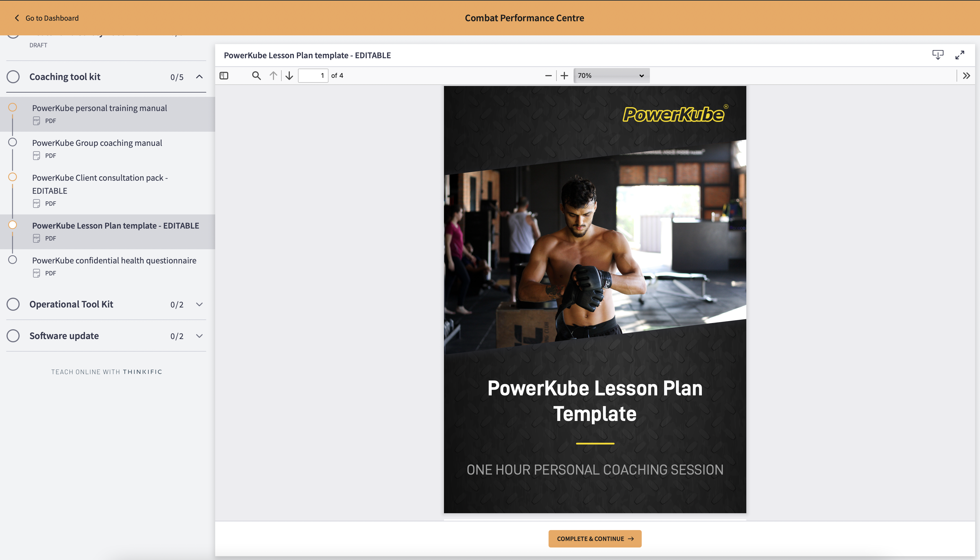The width and height of the screenshot is (980, 560).
Task: Collapse the Coaching tool kit section
Action: pyautogui.click(x=199, y=76)
